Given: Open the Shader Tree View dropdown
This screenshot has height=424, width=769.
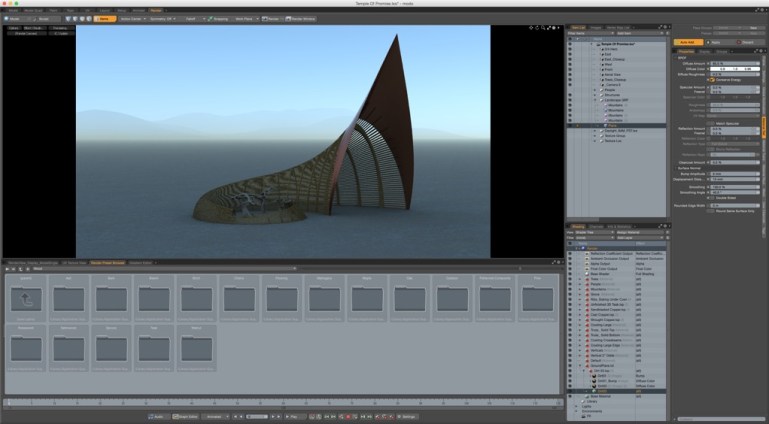Looking at the screenshot, I should [x=594, y=232].
